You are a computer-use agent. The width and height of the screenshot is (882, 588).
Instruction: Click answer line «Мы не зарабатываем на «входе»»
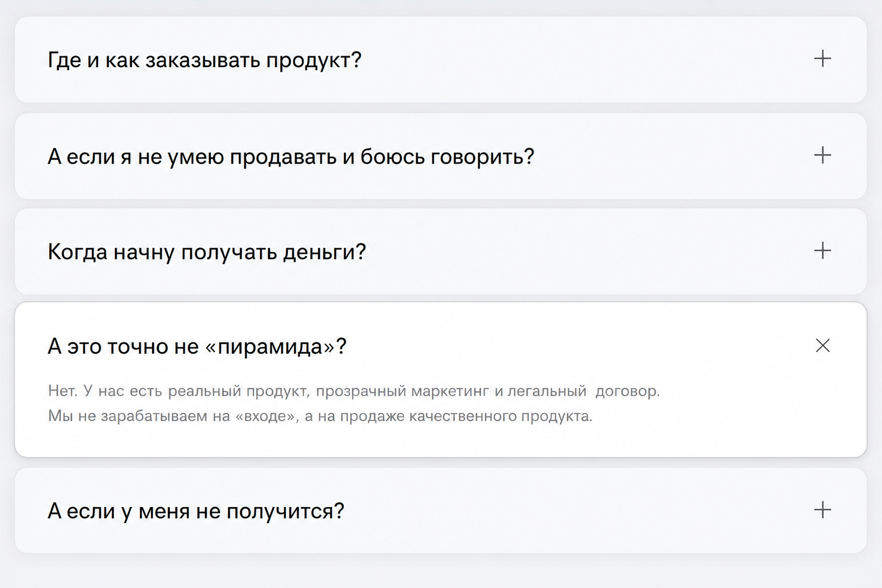coord(320,416)
